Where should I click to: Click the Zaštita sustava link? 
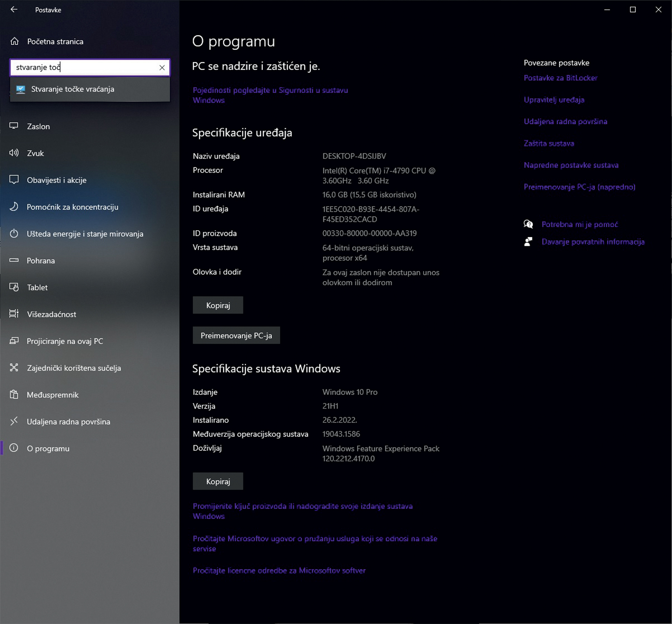[x=548, y=143]
